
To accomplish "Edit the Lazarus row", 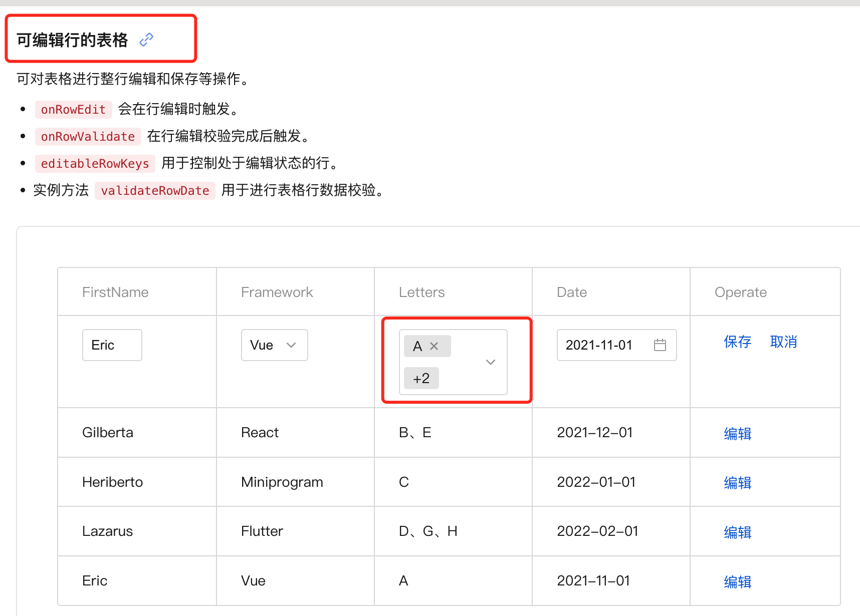I will pos(738,532).
